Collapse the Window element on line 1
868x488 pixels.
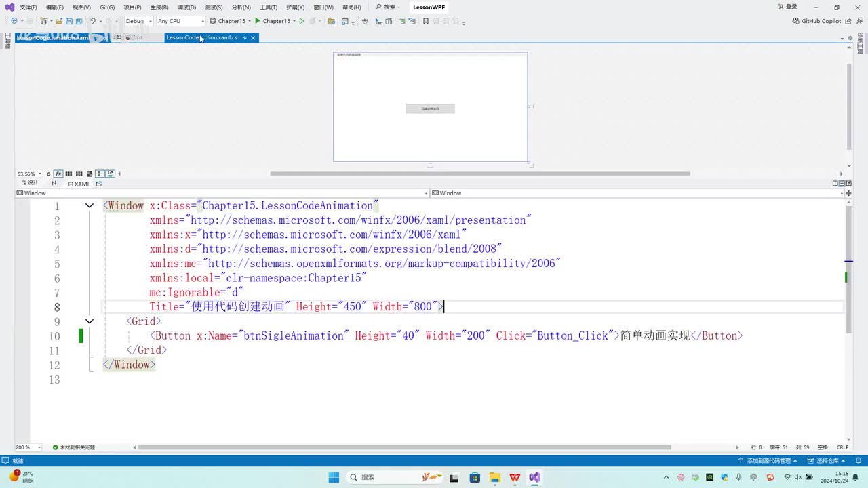(90, 206)
